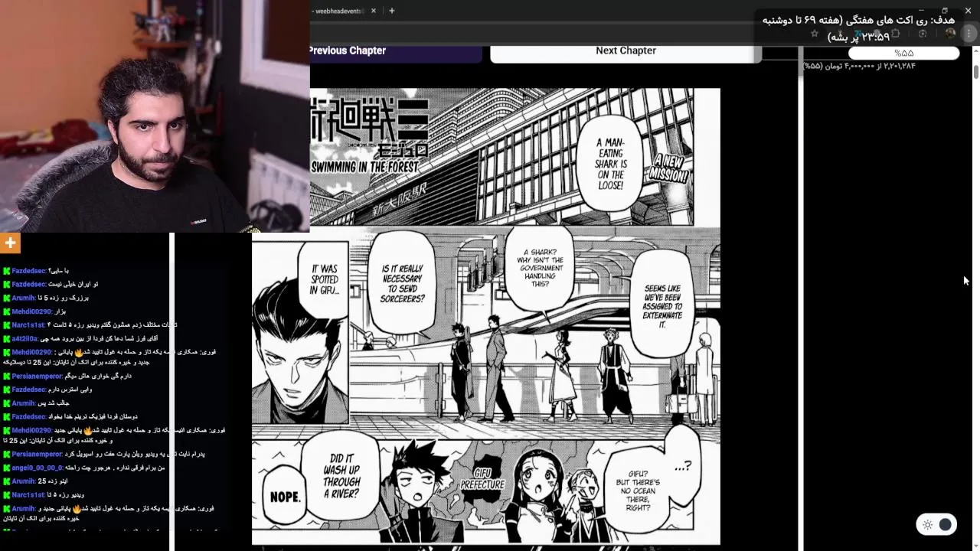
Task: Open the Chrome three-dot menu
Action: click(x=969, y=34)
